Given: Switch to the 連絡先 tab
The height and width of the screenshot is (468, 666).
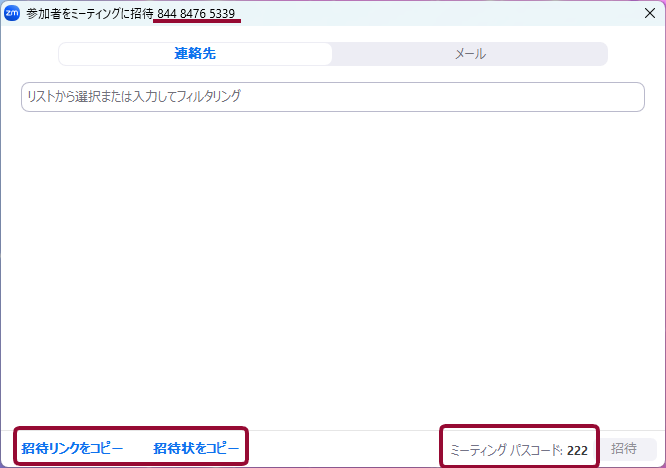Looking at the screenshot, I should click(x=195, y=54).
